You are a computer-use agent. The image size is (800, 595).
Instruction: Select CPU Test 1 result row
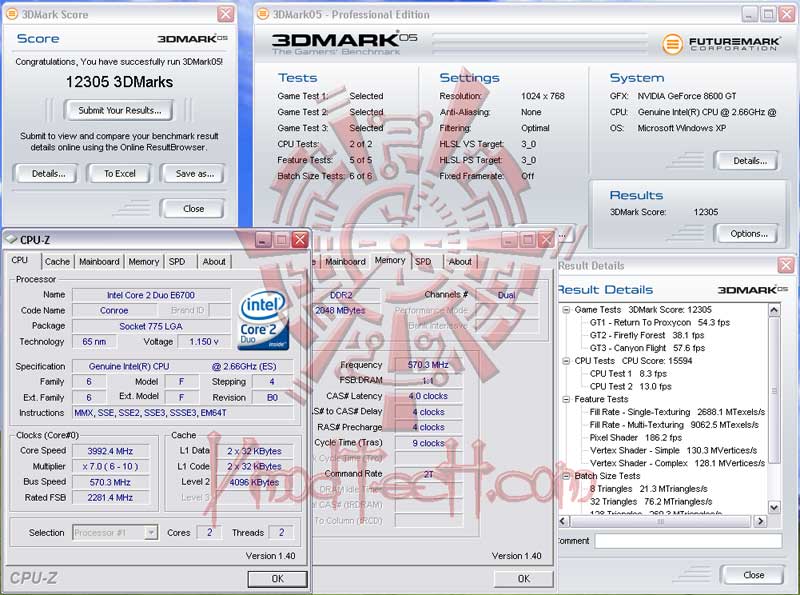coord(628,374)
